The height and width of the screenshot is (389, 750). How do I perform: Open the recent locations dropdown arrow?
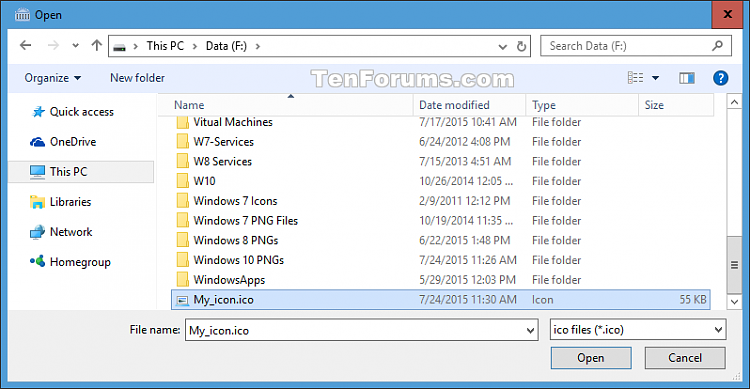pos(75,46)
